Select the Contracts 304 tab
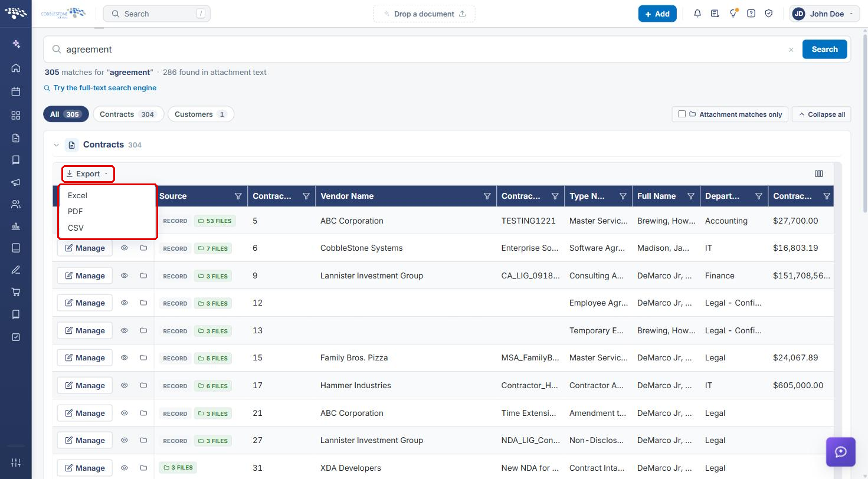 coord(127,114)
